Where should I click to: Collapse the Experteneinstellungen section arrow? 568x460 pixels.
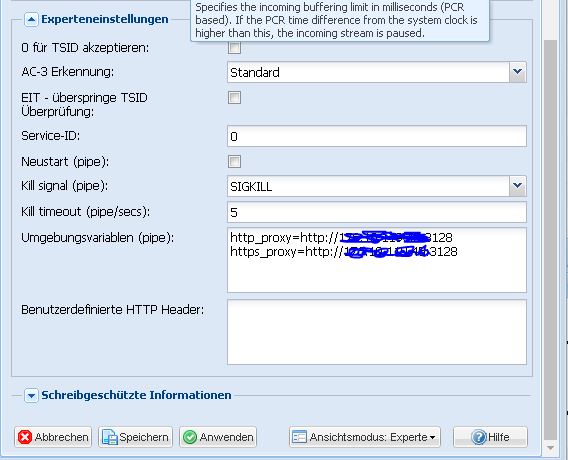point(31,20)
